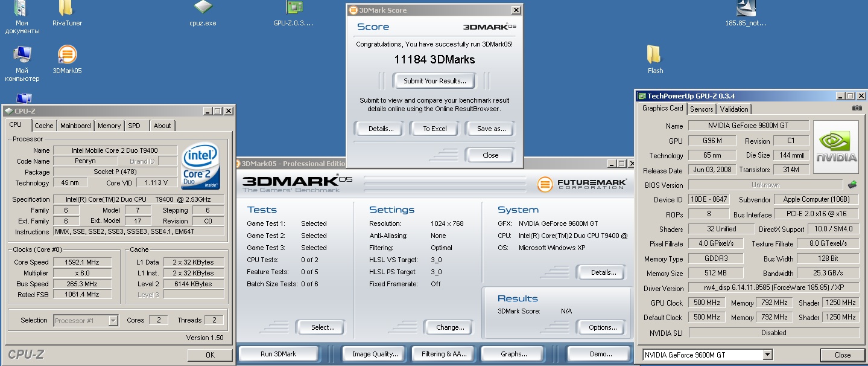Close the 3DMark Score dialog via X
Screen dimensions: 868x366
[516, 10]
